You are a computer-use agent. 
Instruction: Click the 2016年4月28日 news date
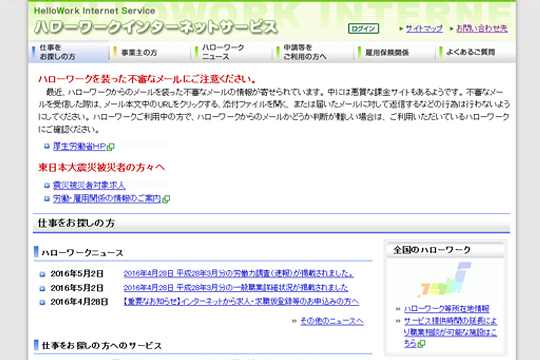click(79, 302)
